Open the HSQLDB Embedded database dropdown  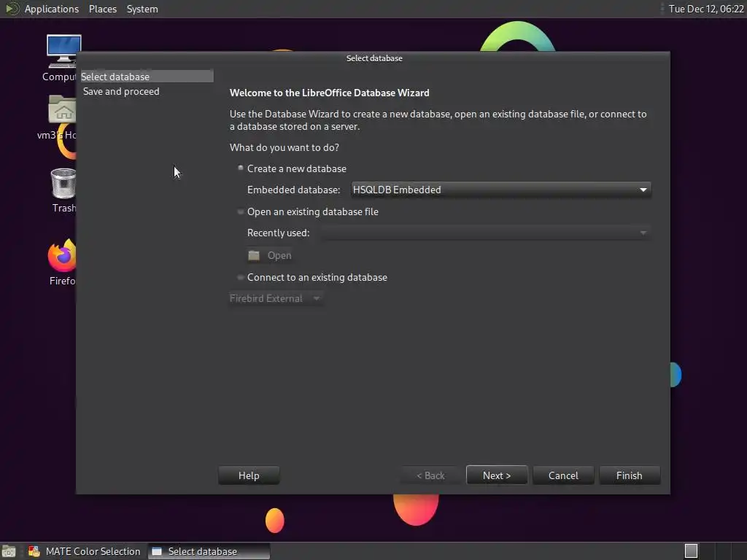pyautogui.click(x=500, y=190)
